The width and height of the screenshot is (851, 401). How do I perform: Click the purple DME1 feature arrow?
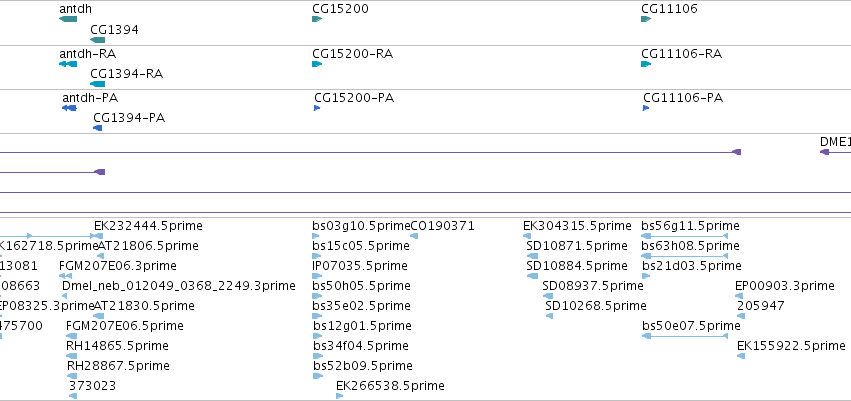coord(824,152)
